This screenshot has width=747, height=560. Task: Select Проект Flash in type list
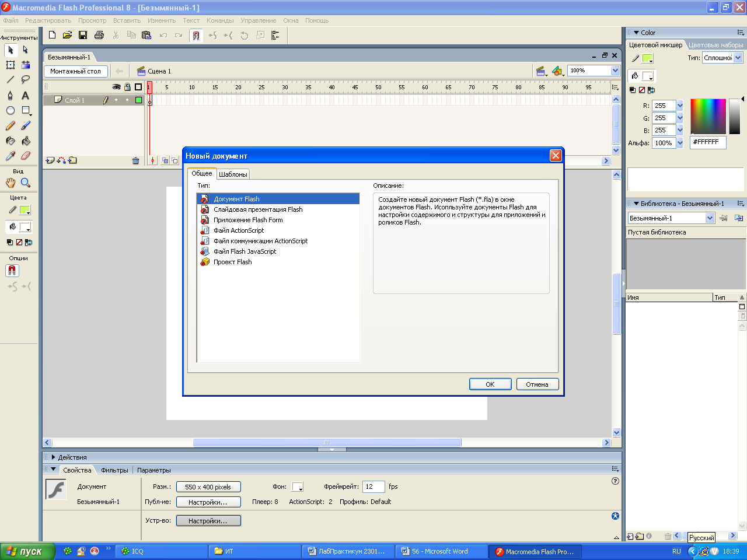coord(232,262)
